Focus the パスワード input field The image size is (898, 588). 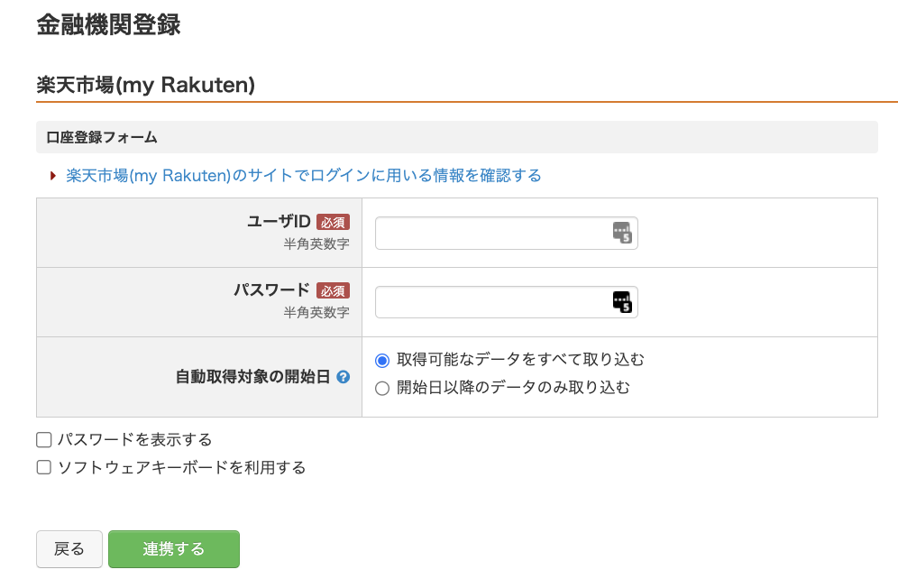tap(507, 302)
